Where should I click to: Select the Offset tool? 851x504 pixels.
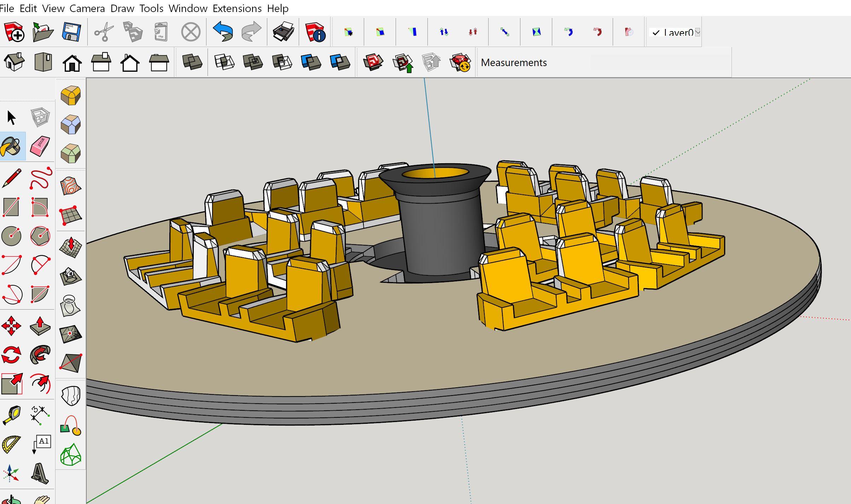point(40,384)
